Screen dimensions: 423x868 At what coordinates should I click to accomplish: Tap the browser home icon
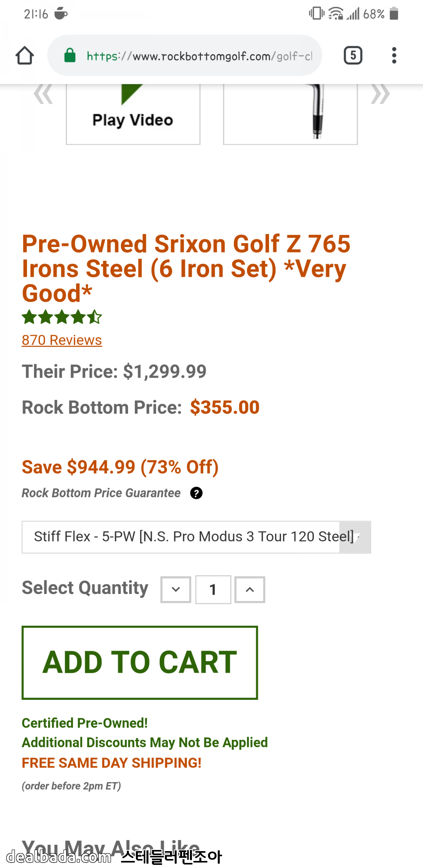point(25,55)
